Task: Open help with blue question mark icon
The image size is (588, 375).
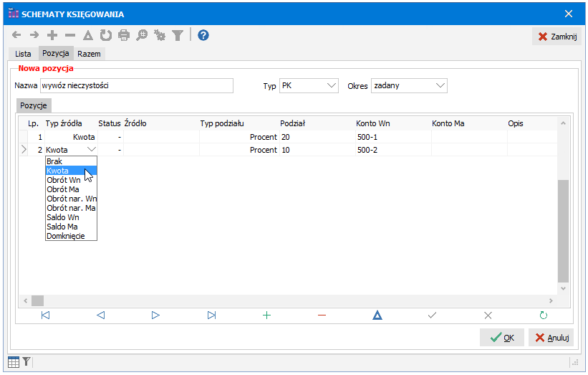Action: [x=203, y=35]
